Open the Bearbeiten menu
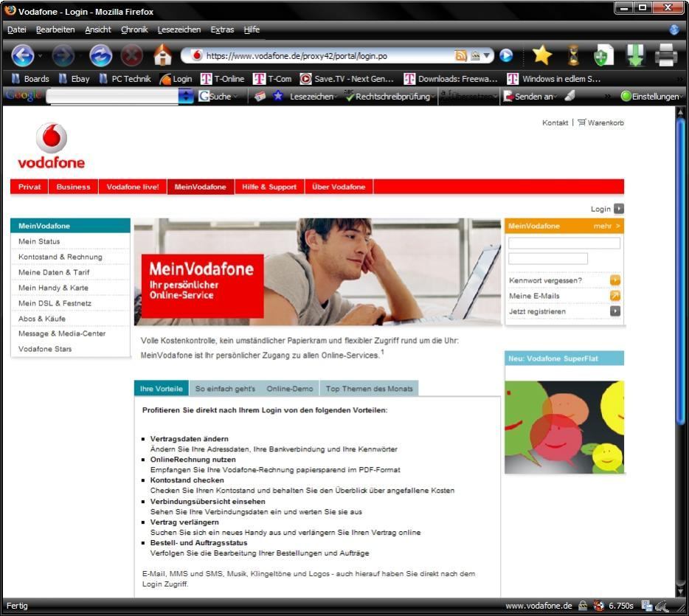 coord(55,30)
